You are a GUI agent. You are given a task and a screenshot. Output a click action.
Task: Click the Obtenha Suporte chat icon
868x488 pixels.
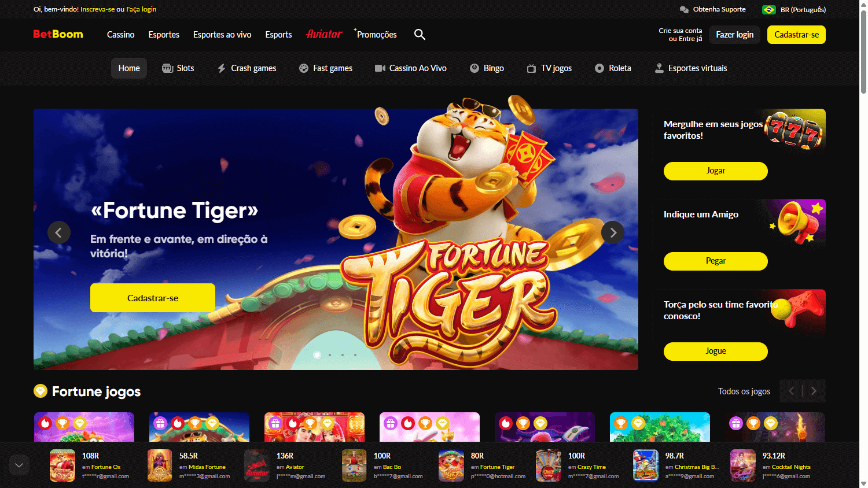pos(684,9)
